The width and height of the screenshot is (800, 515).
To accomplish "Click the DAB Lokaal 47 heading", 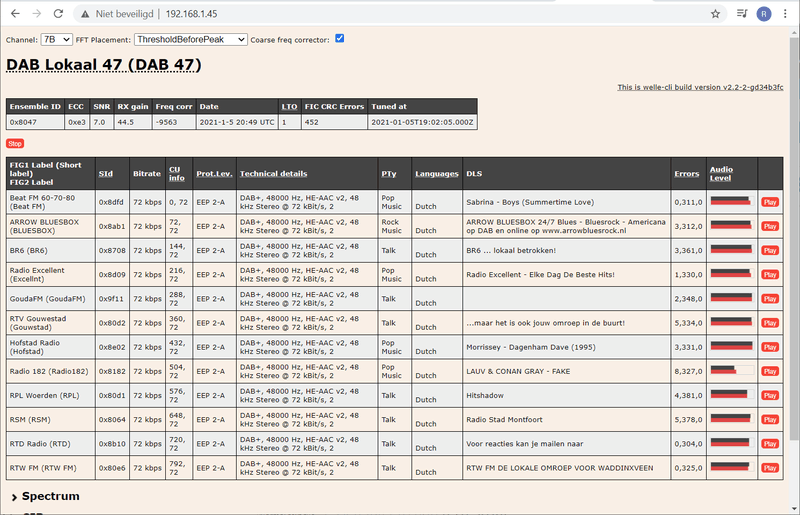I will (x=104, y=65).
